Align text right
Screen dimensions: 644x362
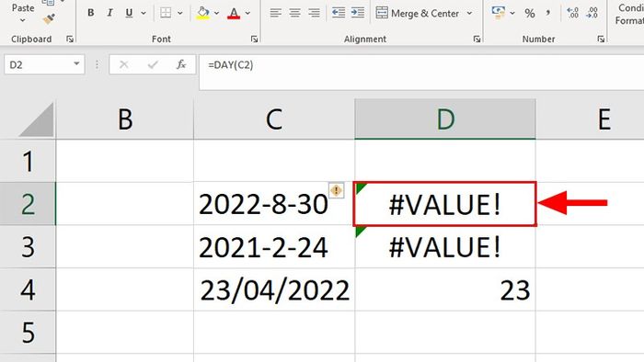[314, 13]
